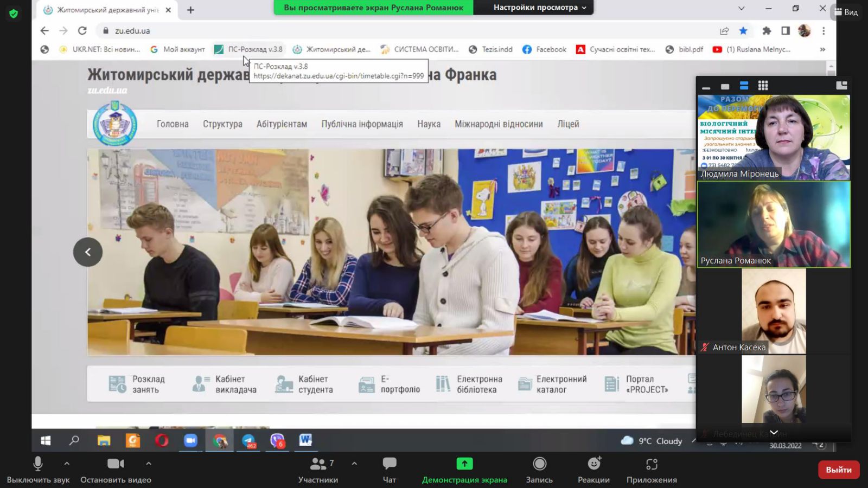This screenshot has width=868, height=488.
Task: Open Chrome profile avatar
Action: pyautogui.click(x=804, y=31)
